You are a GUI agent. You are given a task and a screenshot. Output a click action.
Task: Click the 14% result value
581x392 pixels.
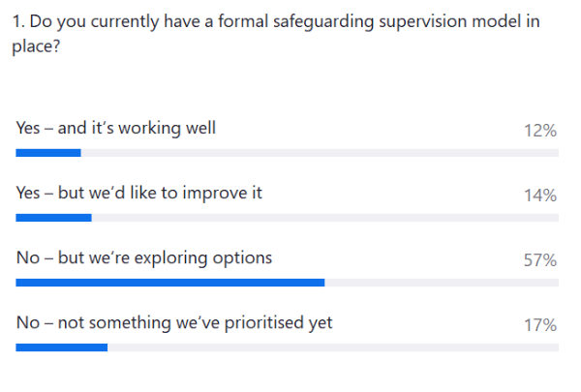pyautogui.click(x=540, y=196)
